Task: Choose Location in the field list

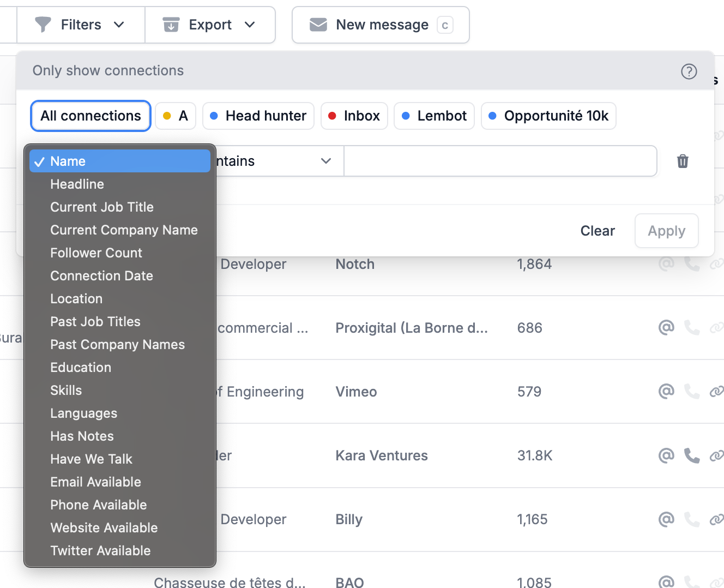Action: tap(120, 298)
